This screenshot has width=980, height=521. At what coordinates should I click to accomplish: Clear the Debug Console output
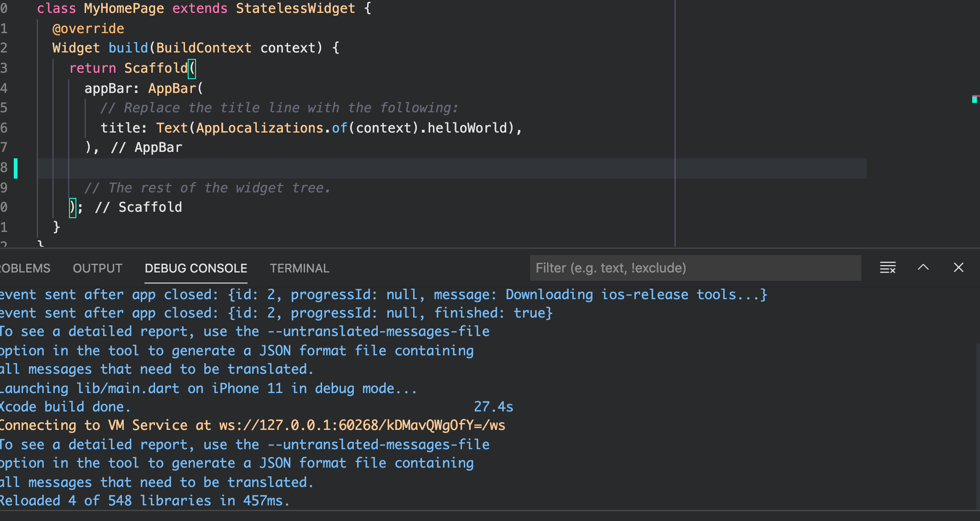pyautogui.click(x=888, y=267)
